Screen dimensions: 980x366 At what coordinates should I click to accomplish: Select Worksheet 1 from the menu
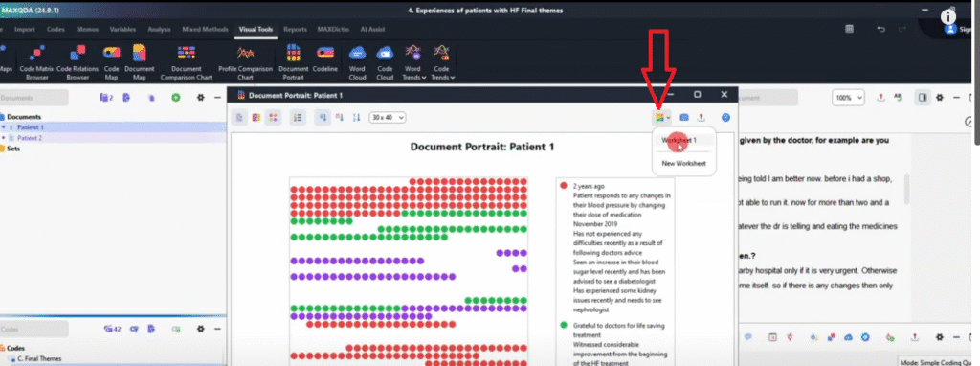pyautogui.click(x=679, y=140)
